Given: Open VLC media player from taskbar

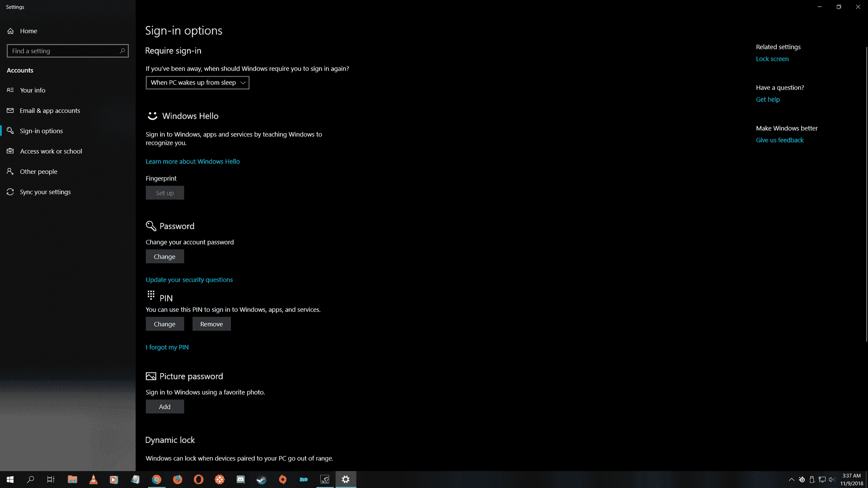Looking at the screenshot, I should coord(93,479).
